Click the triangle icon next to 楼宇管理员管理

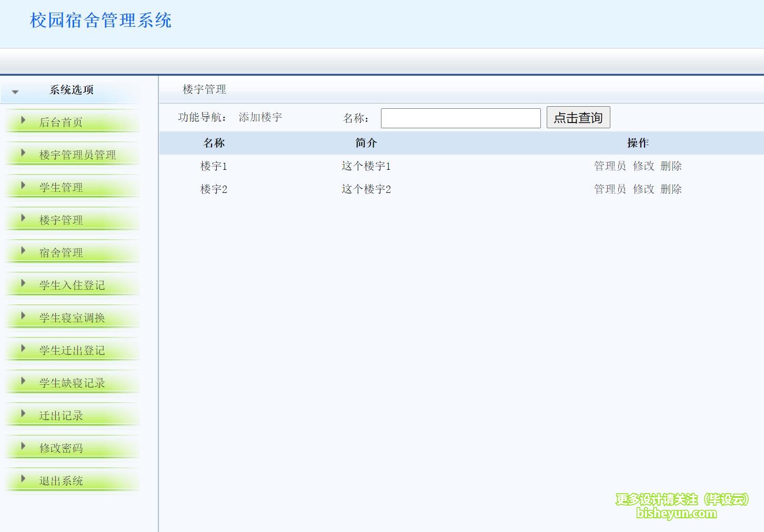point(23,153)
